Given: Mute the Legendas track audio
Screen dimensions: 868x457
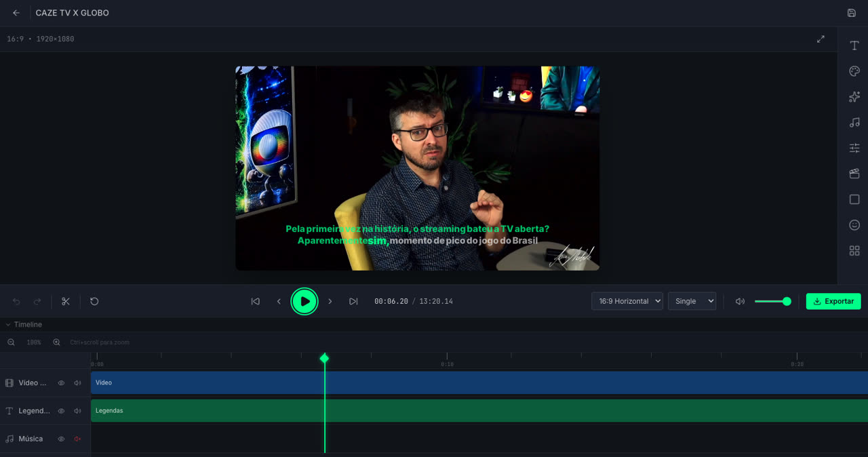Looking at the screenshot, I should click(77, 411).
